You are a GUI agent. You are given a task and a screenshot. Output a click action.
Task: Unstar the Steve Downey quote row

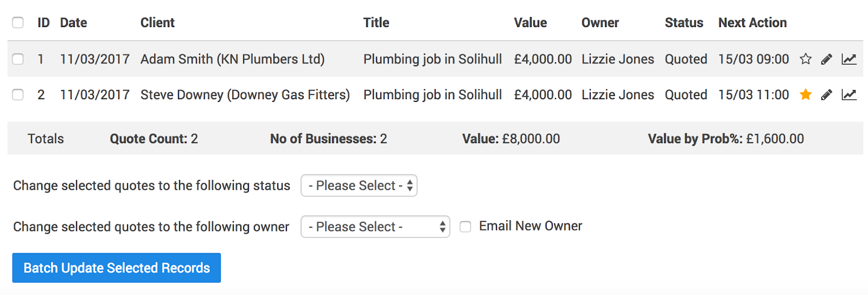tap(806, 95)
